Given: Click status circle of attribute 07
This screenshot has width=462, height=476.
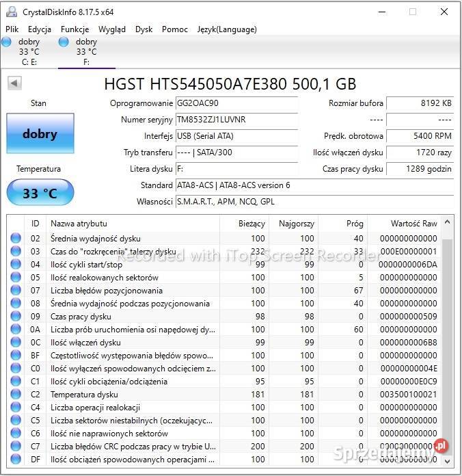Looking at the screenshot, I should tap(16, 290).
